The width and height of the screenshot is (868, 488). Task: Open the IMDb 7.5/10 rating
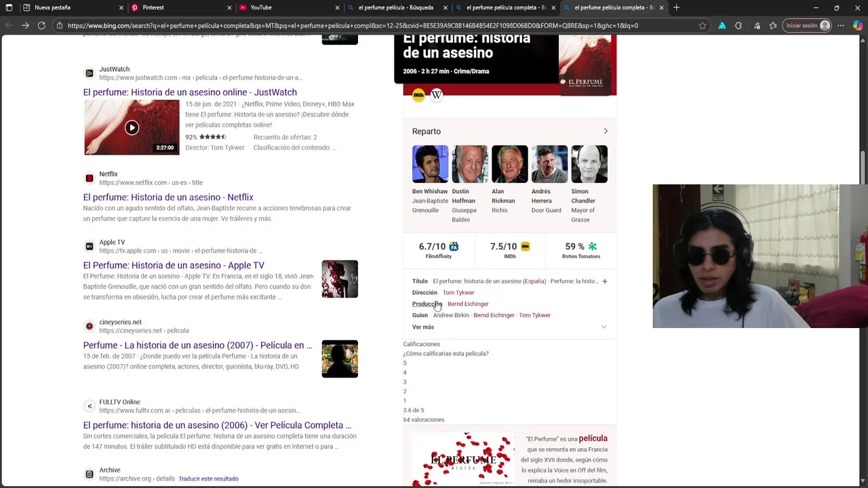click(x=510, y=250)
